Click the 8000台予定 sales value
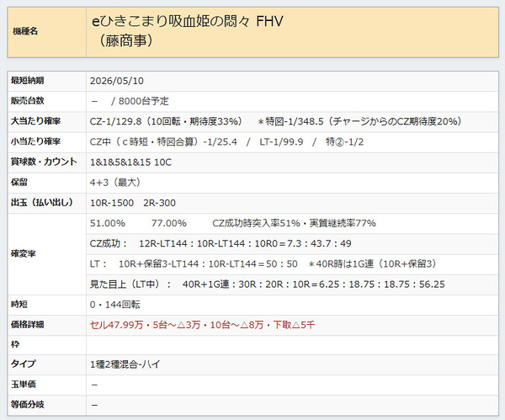This screenshot has height=420, width=505. [143, 101]
